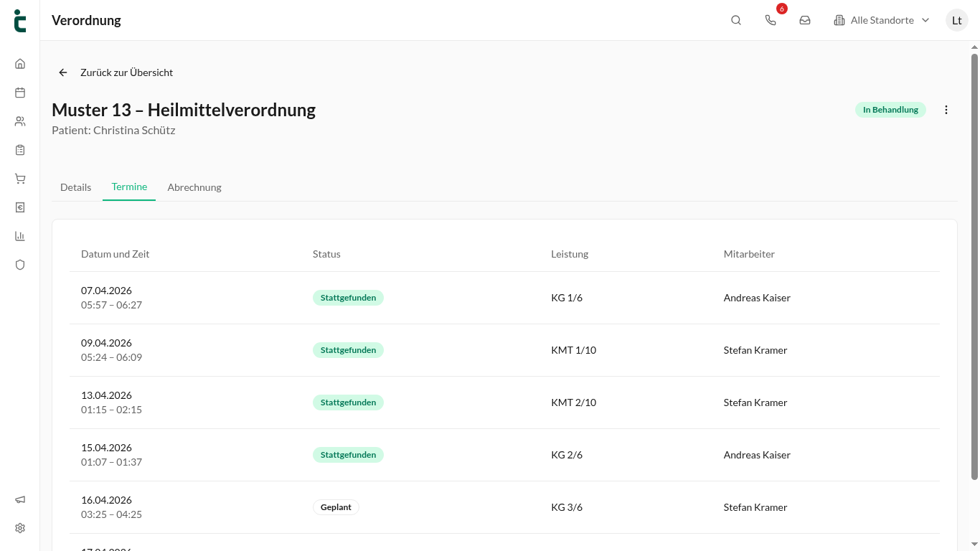Image resolution: width=980 pixels, height=551 pixels.
Task: Click Stefan Kramer in the 16.04.2026 row
Action: (755, 507)
